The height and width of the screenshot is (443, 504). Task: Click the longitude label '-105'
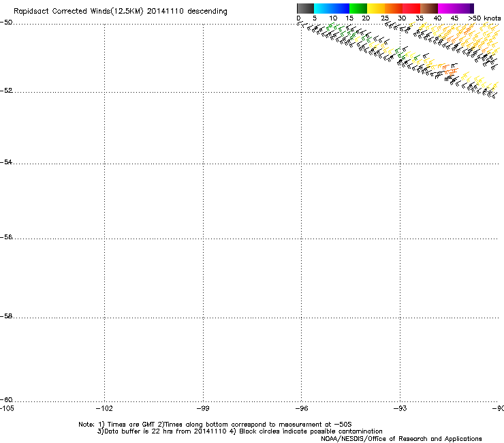pyautogui.click(x=7, y=408)
